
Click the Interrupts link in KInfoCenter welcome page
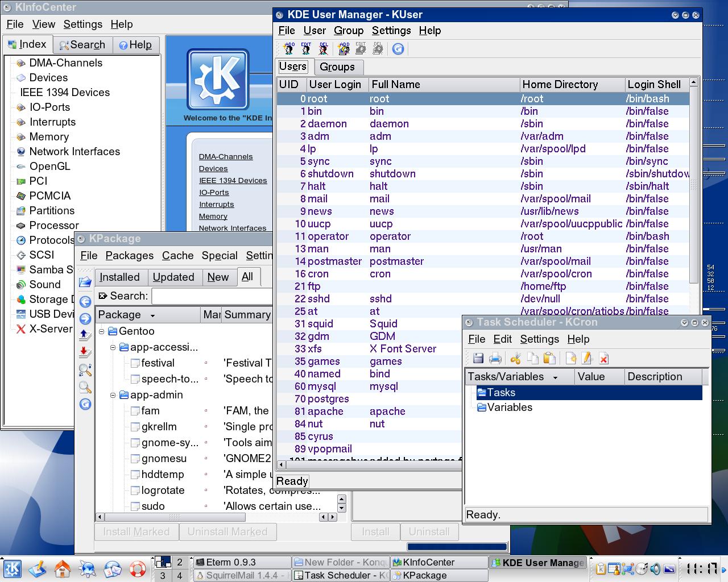216,204
